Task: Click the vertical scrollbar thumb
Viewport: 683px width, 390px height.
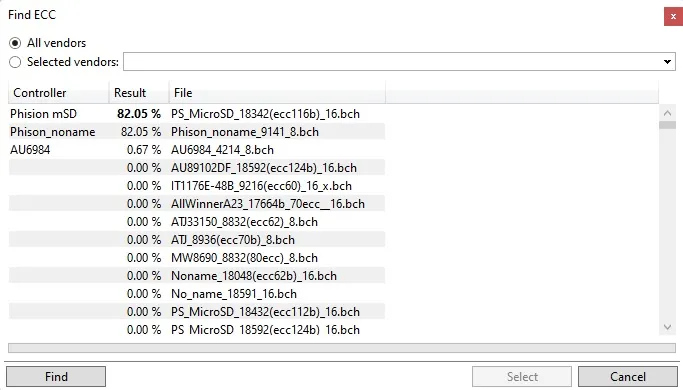Action: click(667, 125)
